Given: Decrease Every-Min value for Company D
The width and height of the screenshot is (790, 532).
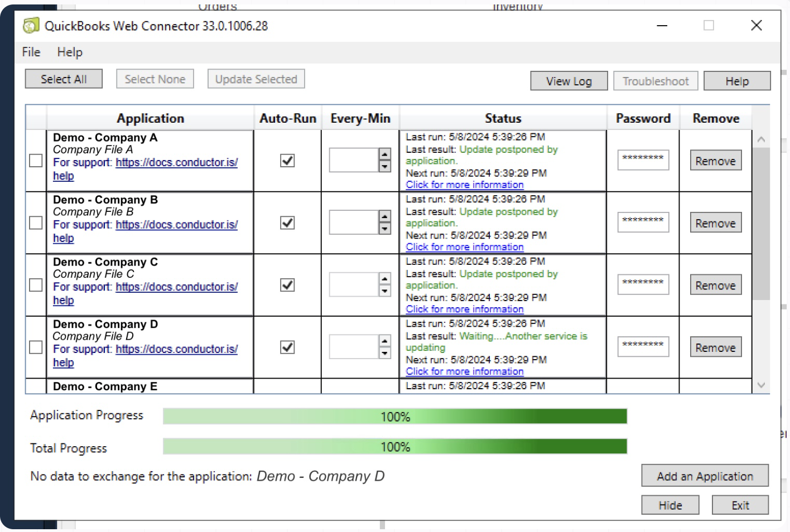Looking at the screenshot, I should click(384, 353).
